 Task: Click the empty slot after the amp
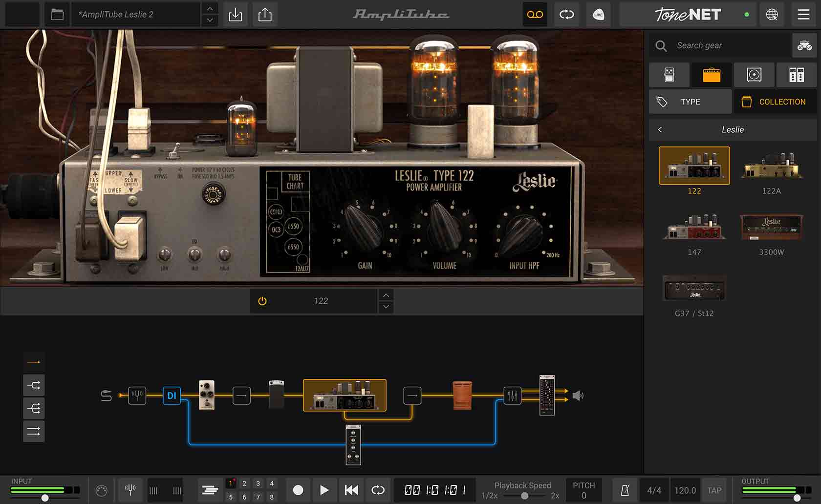[x=412, y=395]
